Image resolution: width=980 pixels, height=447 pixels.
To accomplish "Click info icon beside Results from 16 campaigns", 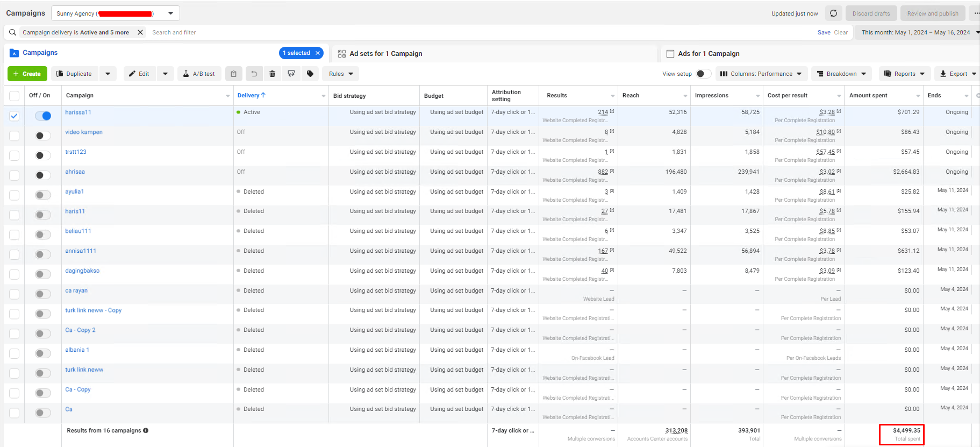I will [x=146, y=430].
